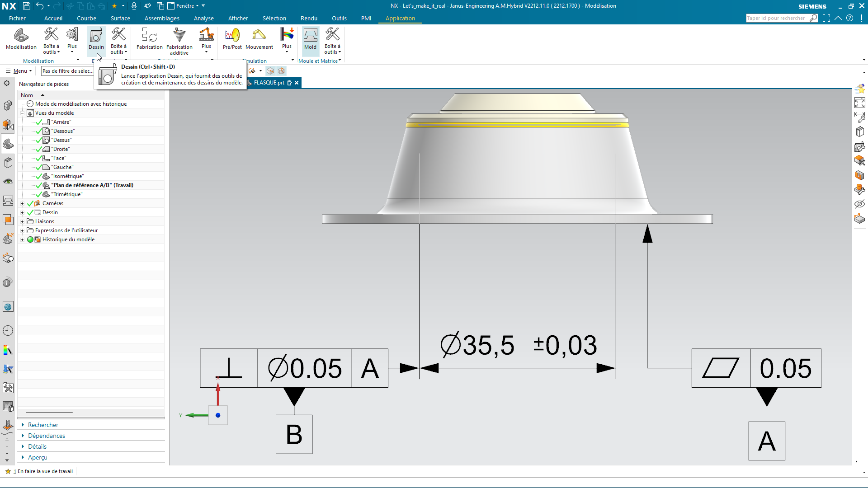
Task: Switch to the PMI ribbon tab
Action: click(366, 18)
